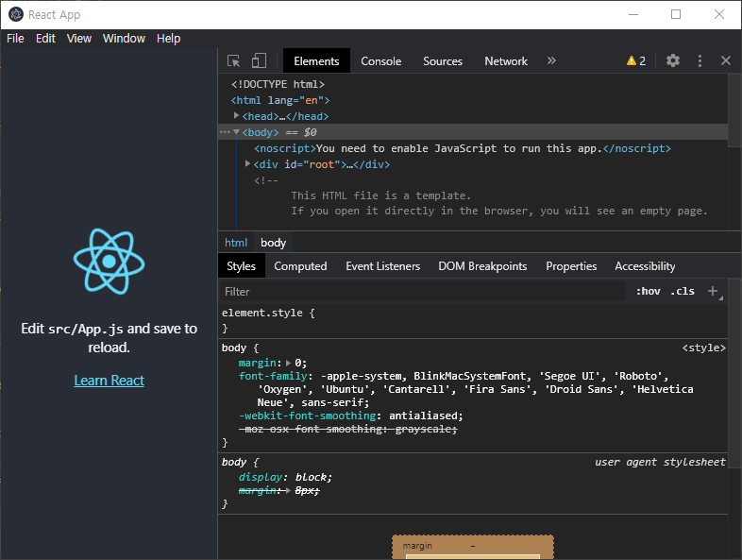The width and height of the screenshot is (742, 560).
Task: Toggle the device toolbar icon
Action: tap(259, 60)
